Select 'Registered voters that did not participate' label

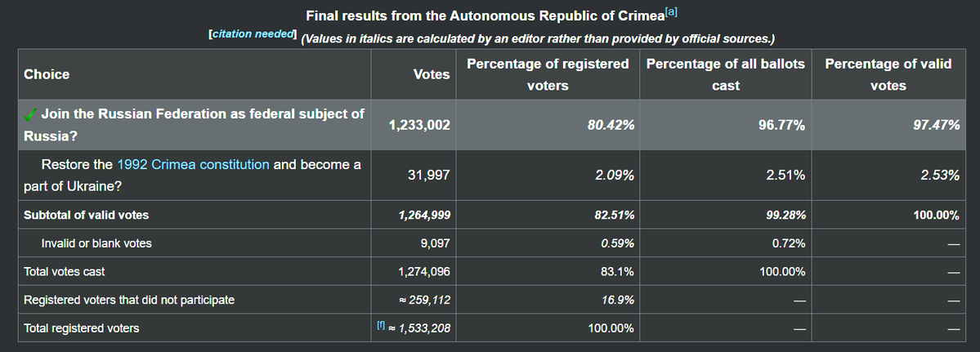click(129, 300)
